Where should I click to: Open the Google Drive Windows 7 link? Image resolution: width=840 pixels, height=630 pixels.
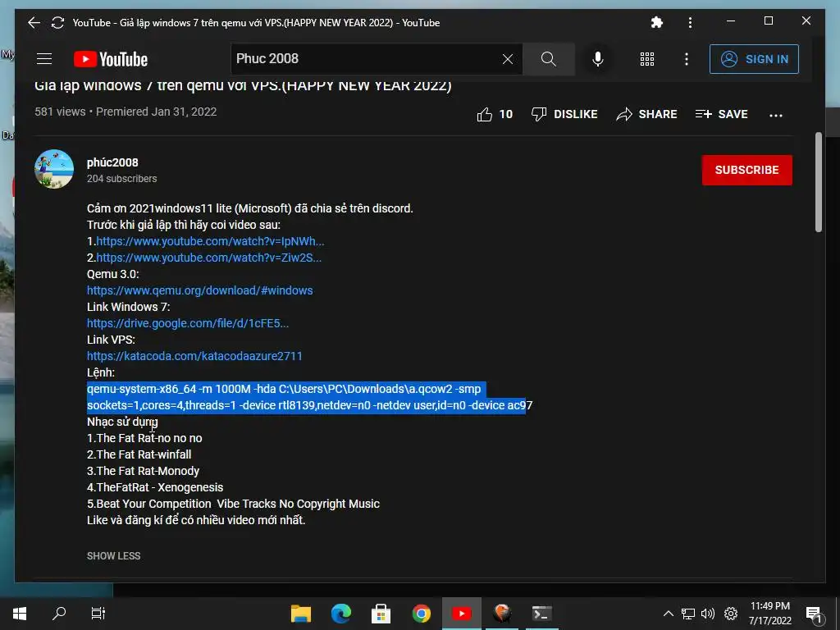tap(188, 323)
